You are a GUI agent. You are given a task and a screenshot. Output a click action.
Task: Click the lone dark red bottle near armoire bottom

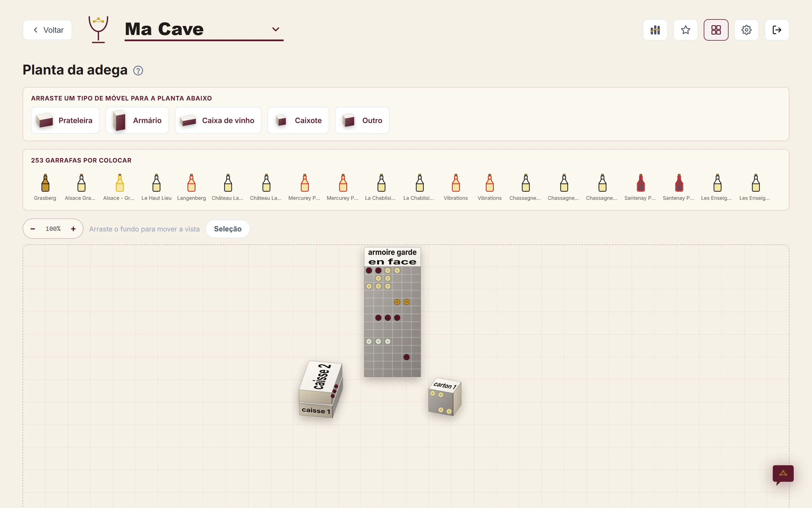click(406, 357)
